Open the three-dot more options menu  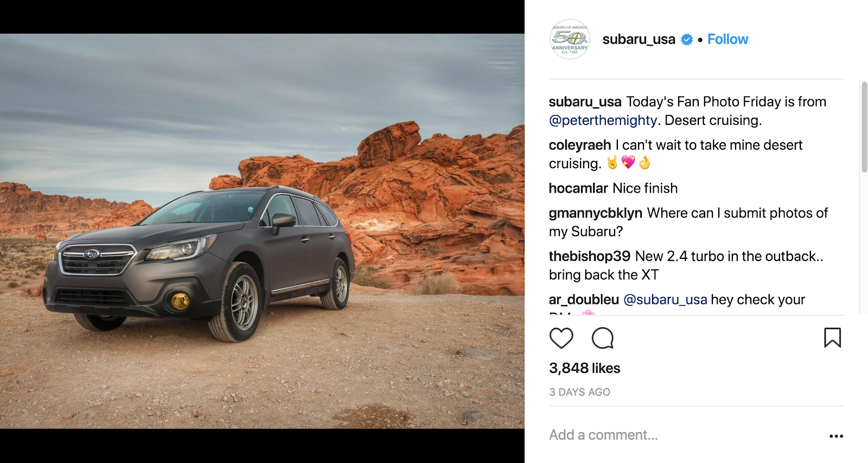click(836, 436)
